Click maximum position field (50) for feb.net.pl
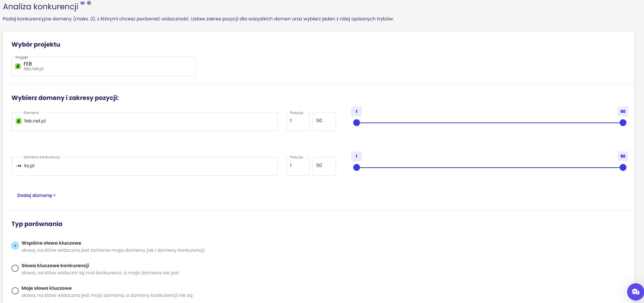This screenshot has width=644, height=303. pyautogui.click(x=324, y=121)
